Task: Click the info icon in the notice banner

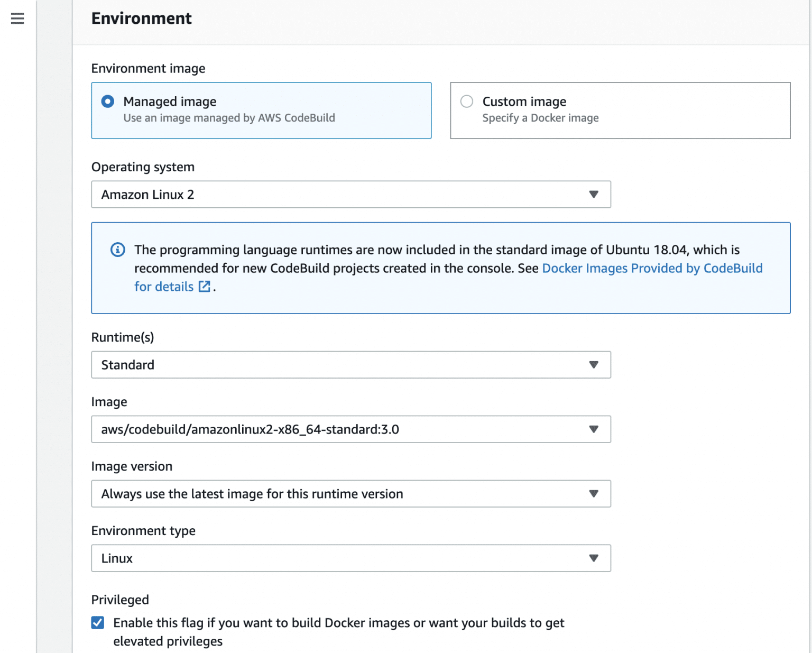Action: click(x=117, y=250)
